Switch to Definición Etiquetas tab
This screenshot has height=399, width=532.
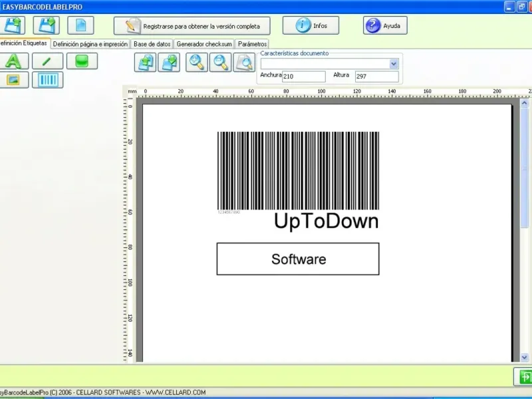tap(25, 43)
